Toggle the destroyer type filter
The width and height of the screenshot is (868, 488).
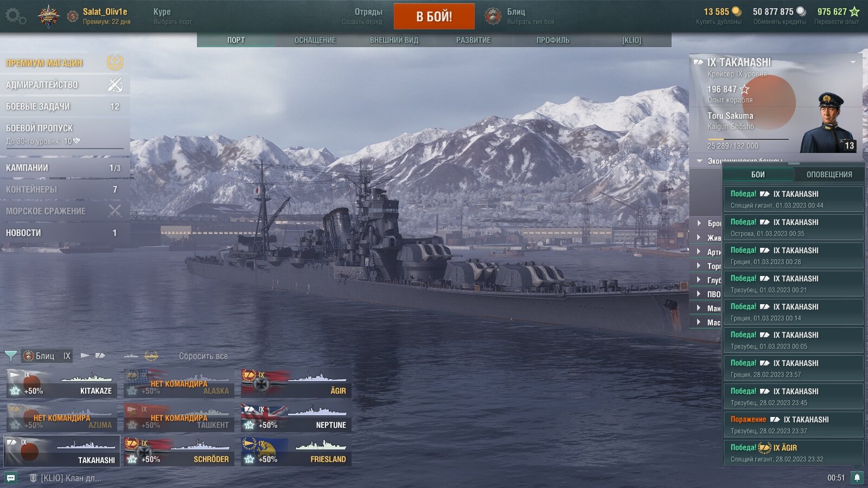click(x=85, y=356)
